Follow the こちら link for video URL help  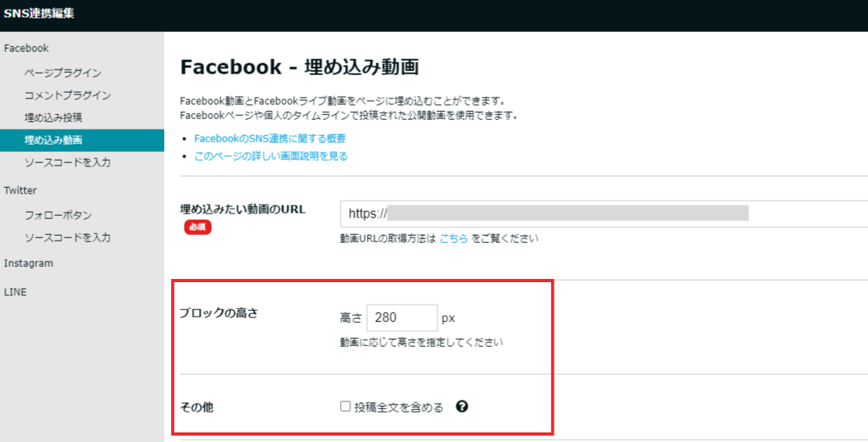pos(454,238)
